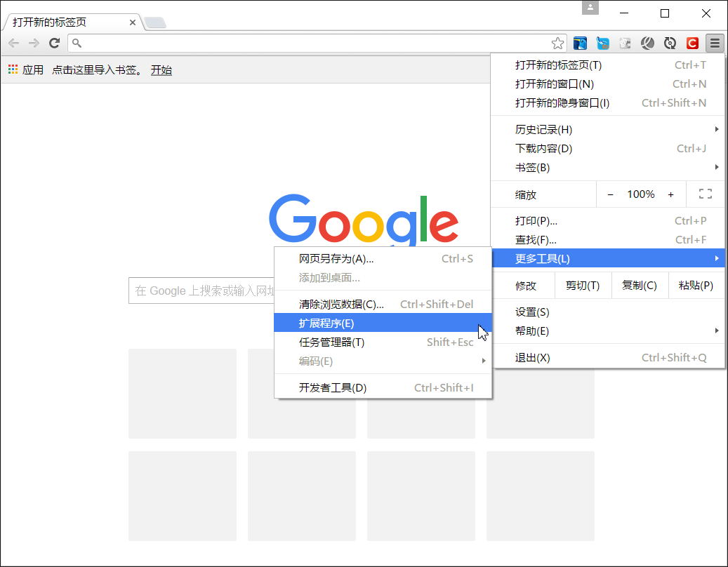This screenshot has width=728, height=567.
Task: Expand the 帮助(E) help submenu
Action: 608,331
